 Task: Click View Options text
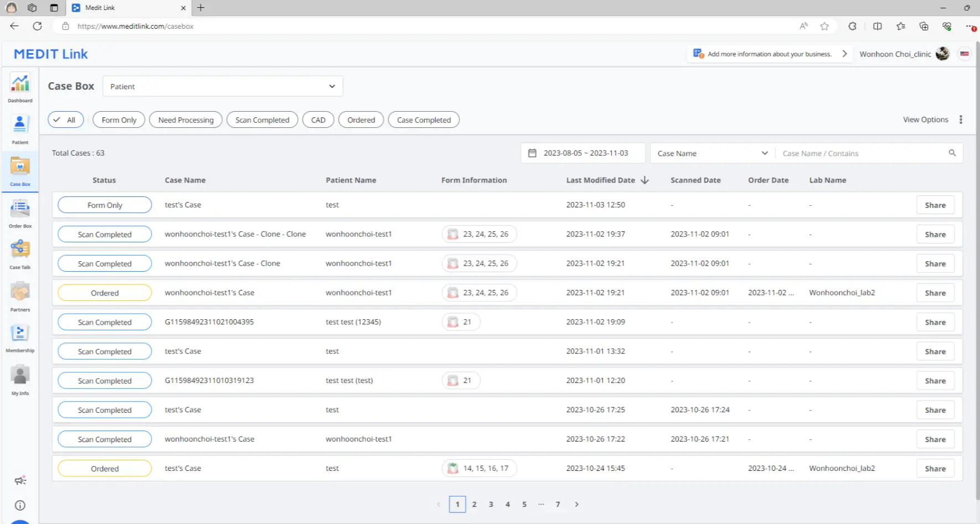(x=925, y=120)
